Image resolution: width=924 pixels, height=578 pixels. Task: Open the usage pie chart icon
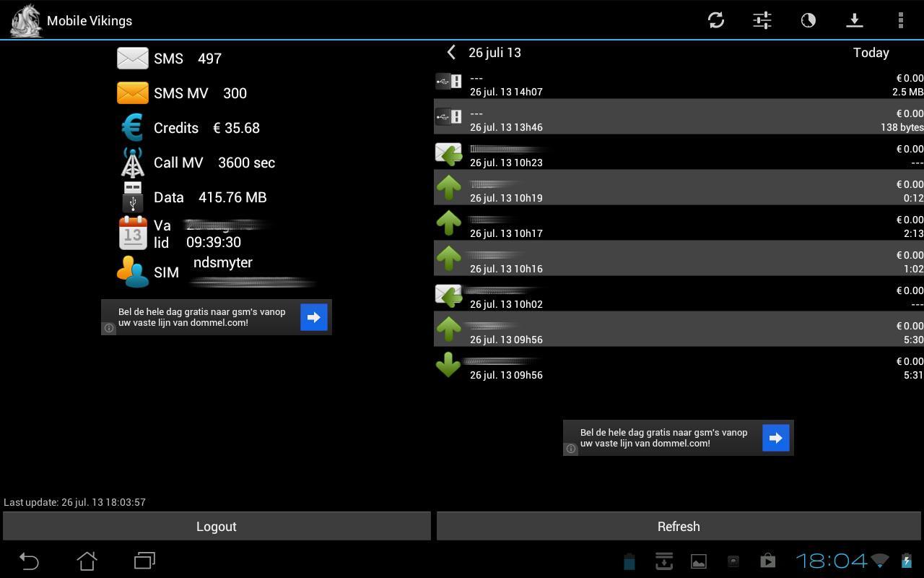(808, 20)
